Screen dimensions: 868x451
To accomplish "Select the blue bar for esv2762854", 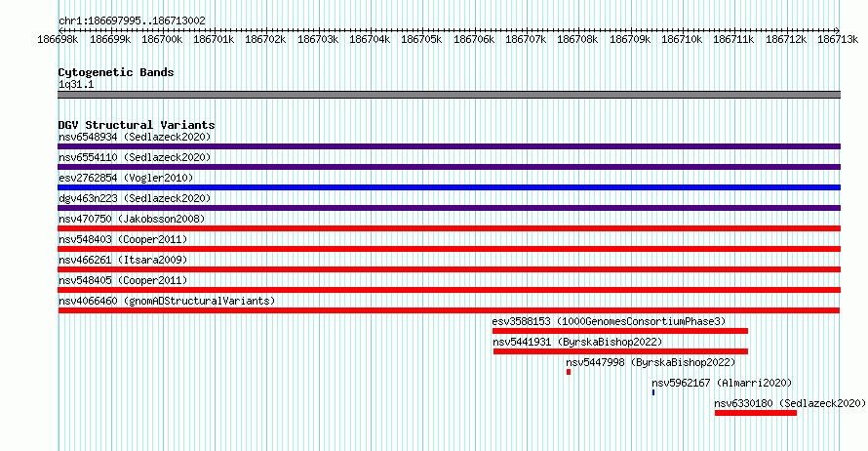I will pyautogui.click(x=449, y=187).
